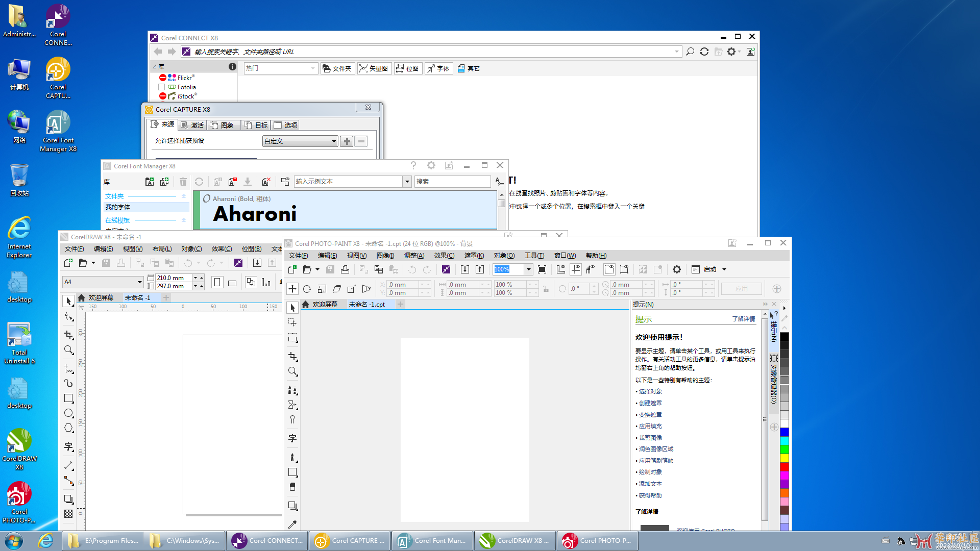
Task: Pick the red swatch in PHOTO-PAINT palette
Action: (x=785, y=466)
